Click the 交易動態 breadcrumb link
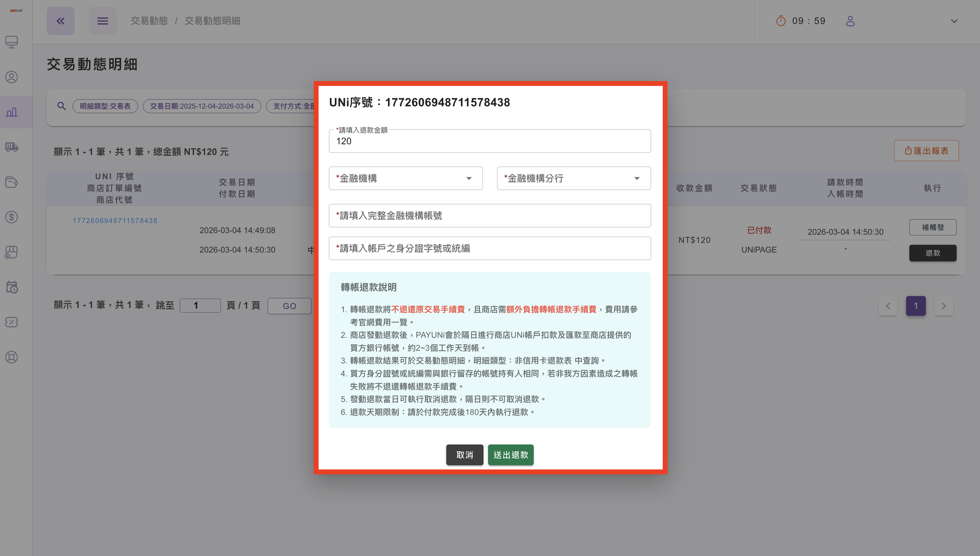The image size is (980, 556). [x=149, y=21]
